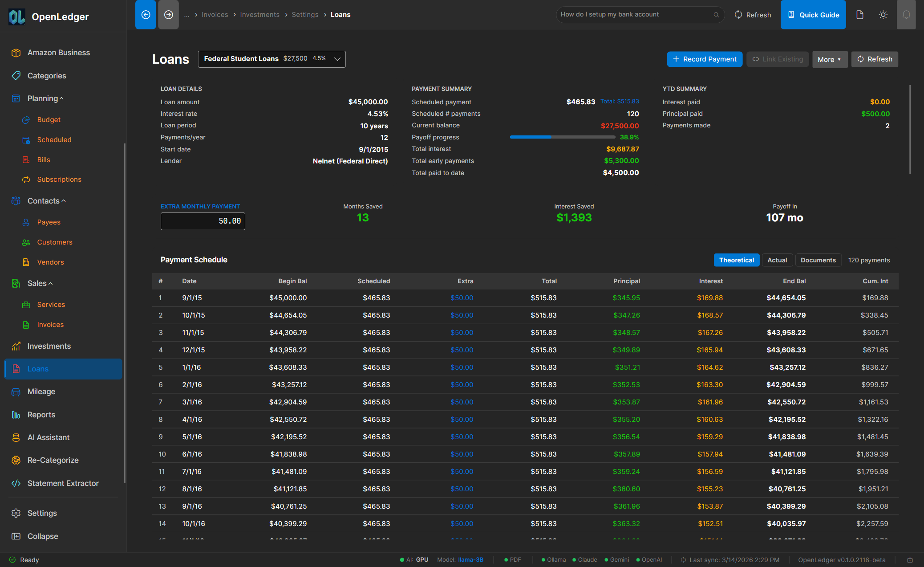
Task: Expand the More actions menu
Action: (x=830, y=59)
